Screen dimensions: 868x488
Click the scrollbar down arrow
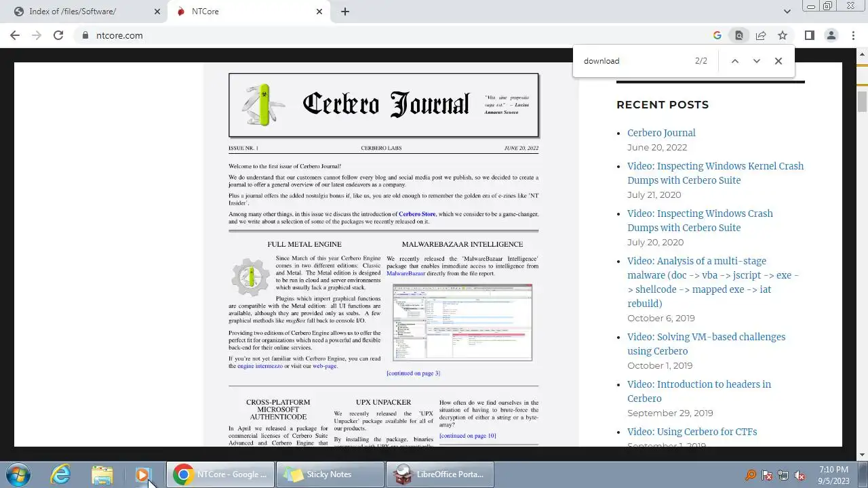[862, 455]
